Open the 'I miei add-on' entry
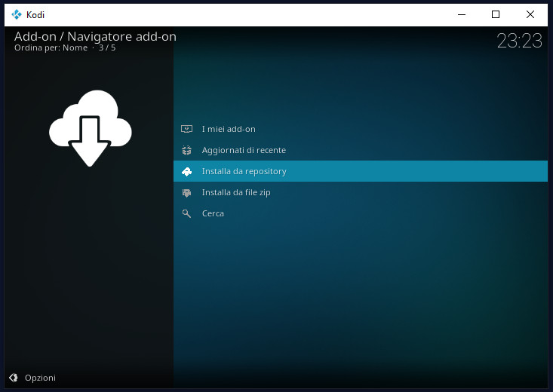This screenshot has height=392, width=553. 229,129
